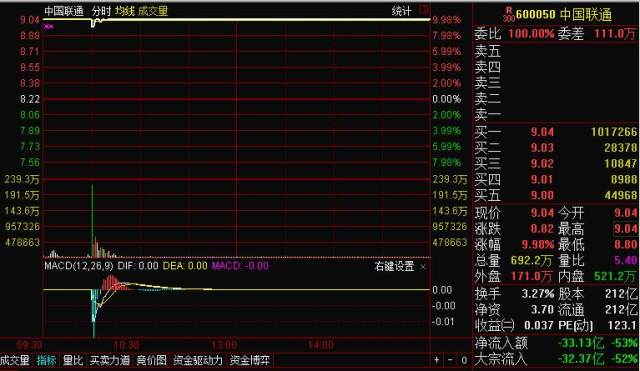Viewport: 640px width, 371px height.
Task: Click 大宗流入 -32.37亿 value
Action: tap(581, 359)
